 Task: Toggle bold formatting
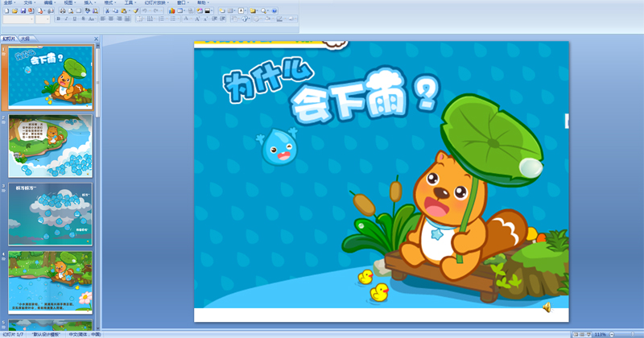coord(58,19)
